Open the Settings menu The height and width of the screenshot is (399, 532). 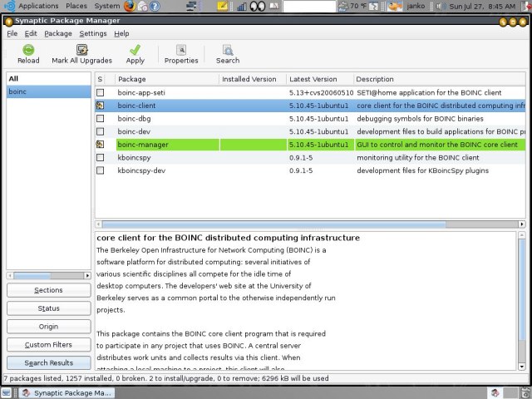coord(93,33)
